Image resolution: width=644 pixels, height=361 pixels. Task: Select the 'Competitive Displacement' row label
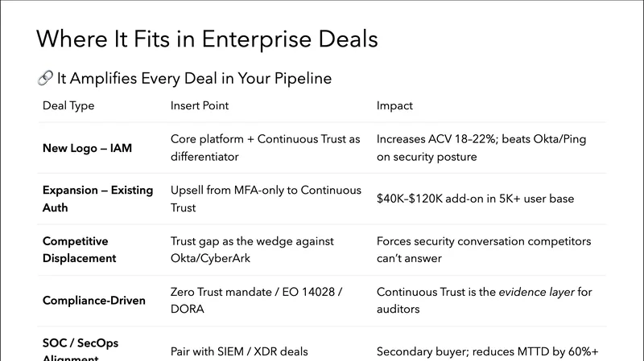(x=80, y=249)
